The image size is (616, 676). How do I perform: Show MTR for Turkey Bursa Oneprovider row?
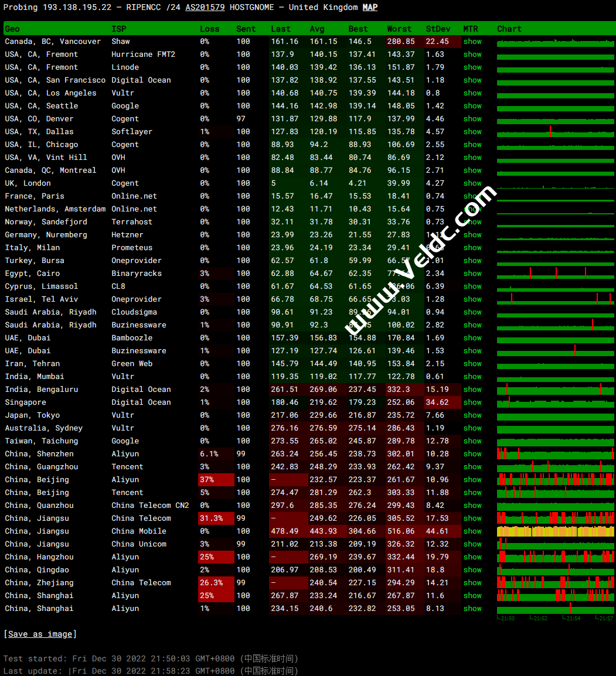click(x=472, y=261)
